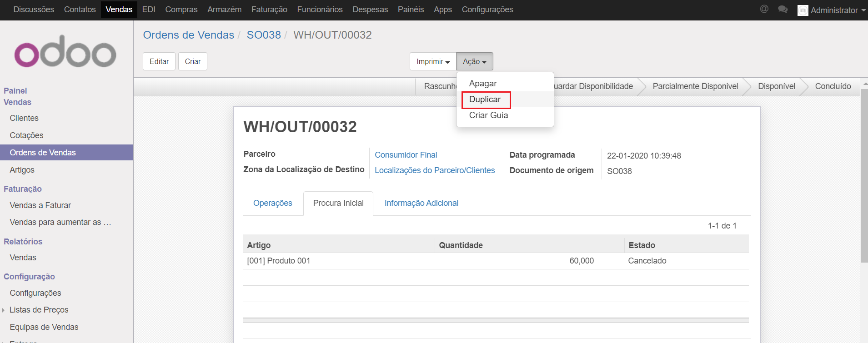Open the conversations chat icon
The height and width of the screenshot is (343, 868).
click(783, 9)
